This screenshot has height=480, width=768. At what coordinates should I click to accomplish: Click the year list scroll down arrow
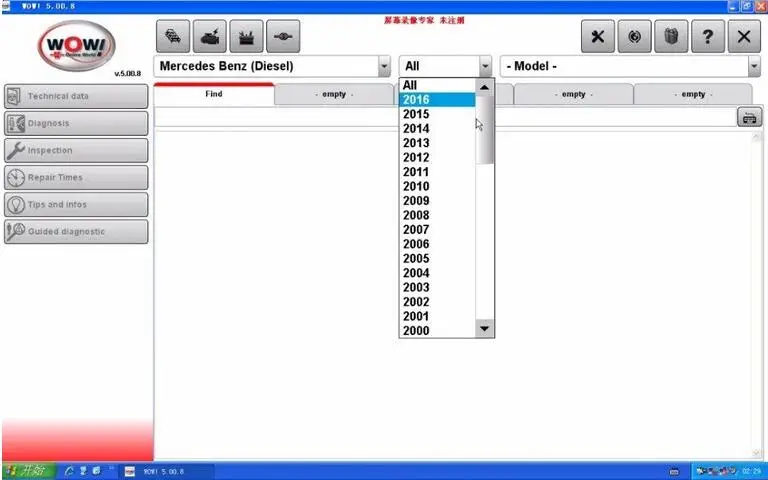tap(484, 329)
